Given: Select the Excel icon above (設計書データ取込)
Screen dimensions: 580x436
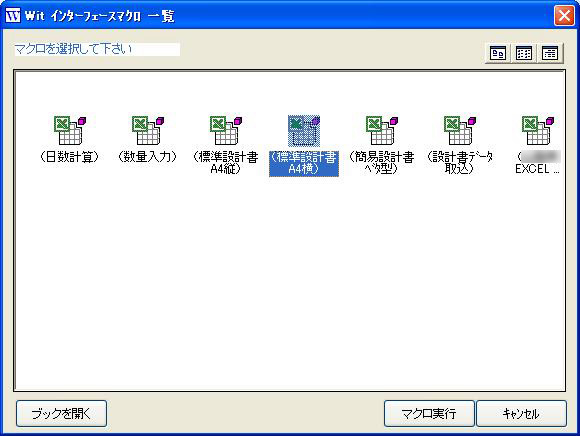Looking at the screenshot, I should pos(460,131).
